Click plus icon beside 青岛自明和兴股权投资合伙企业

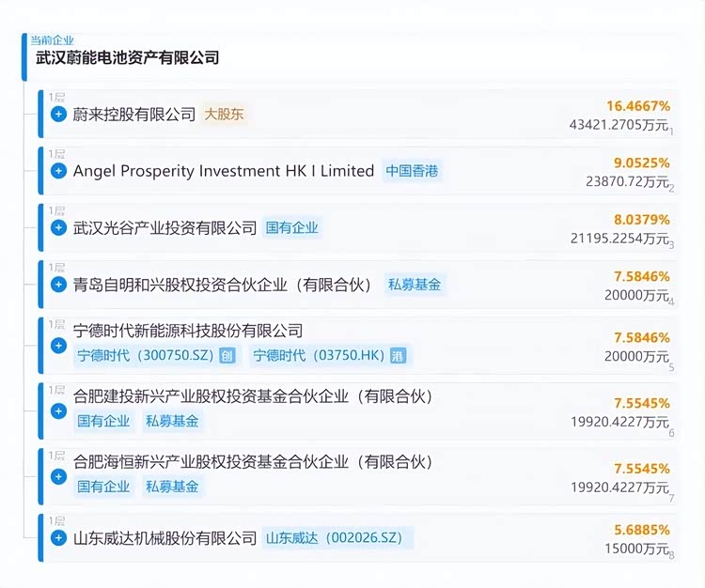(x=58, y=284)
